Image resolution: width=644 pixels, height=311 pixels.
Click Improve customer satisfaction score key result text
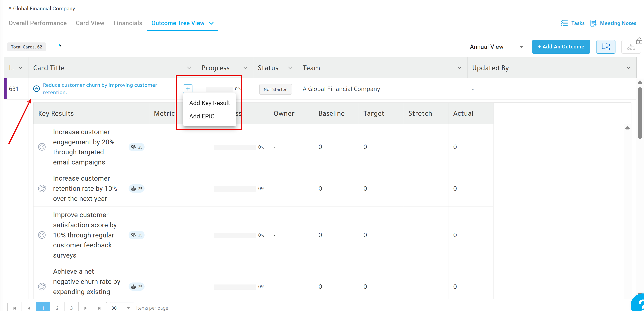click(85, 235)
